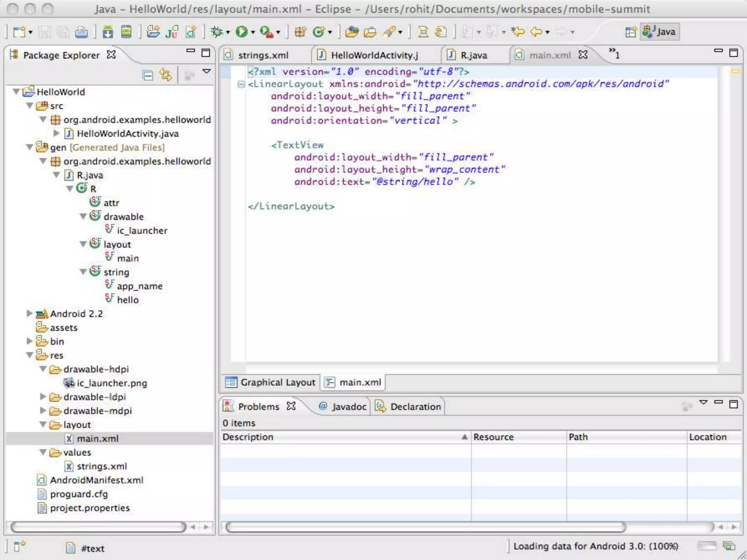This screenshot has width=747, height=560.
Task: Switch to the R.java editor tab
Action: click(473, 55)
